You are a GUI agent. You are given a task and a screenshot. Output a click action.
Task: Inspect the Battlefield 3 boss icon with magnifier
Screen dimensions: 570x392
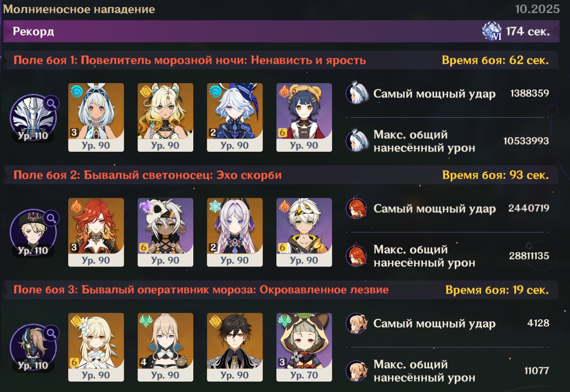click(33, 347)
